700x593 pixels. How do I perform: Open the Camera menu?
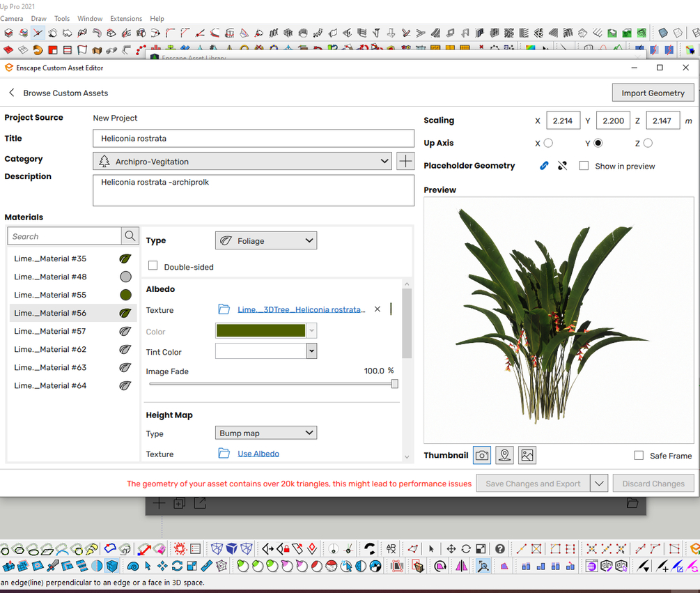point(12,18)
